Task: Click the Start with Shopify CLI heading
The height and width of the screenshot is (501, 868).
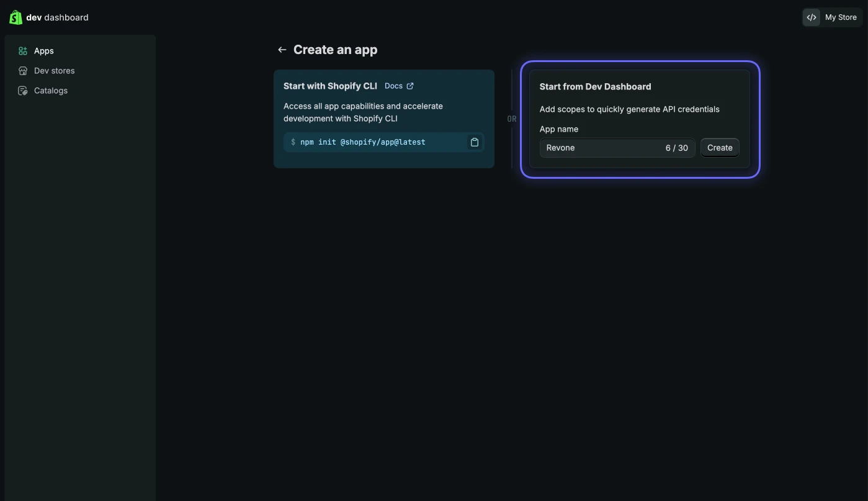Action: pyautogui.click(x=330, y=86)
